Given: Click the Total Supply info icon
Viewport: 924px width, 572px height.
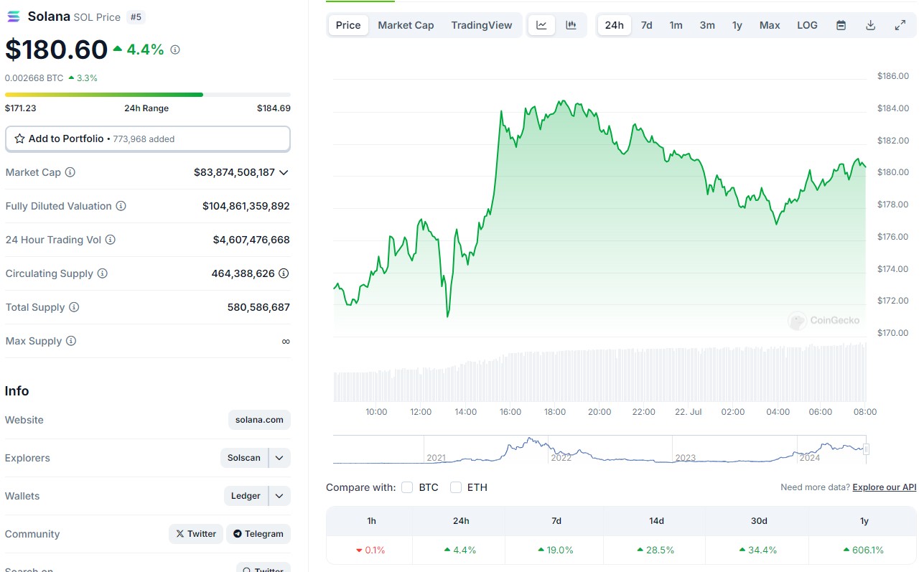Looking at the screenshot, I should (x=74, y=307).
